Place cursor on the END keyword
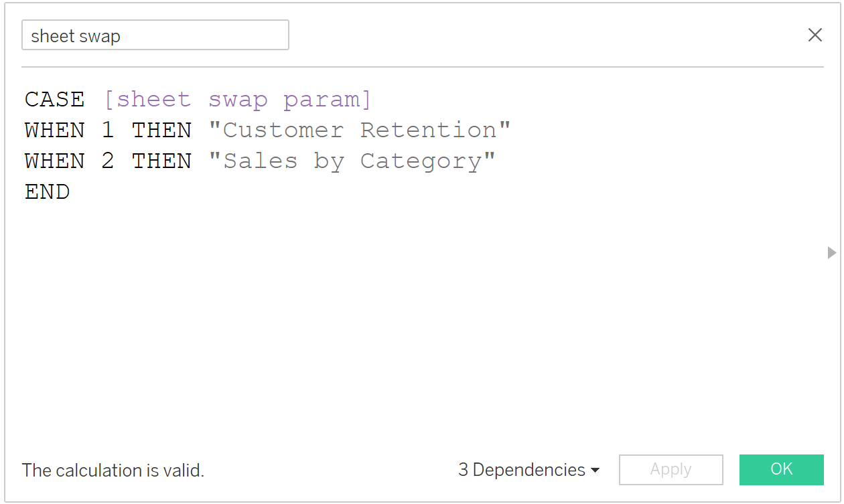 tap(47, 192)
